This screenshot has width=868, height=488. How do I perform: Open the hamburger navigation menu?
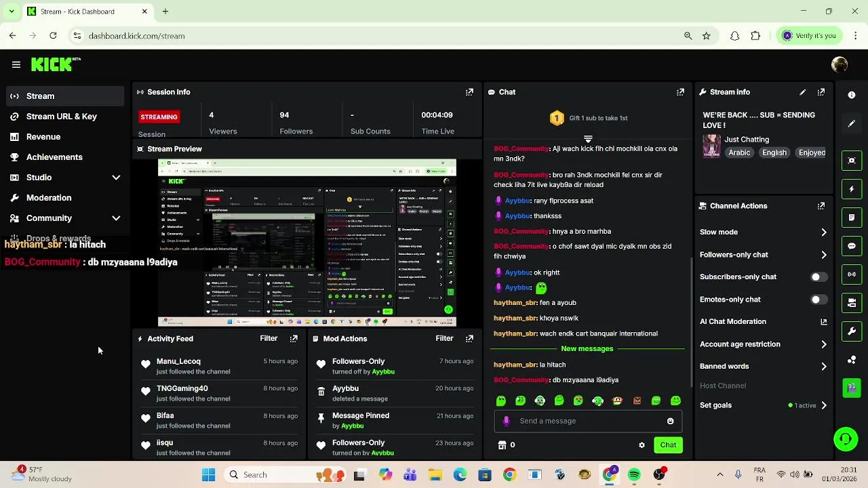coord(16,64)
